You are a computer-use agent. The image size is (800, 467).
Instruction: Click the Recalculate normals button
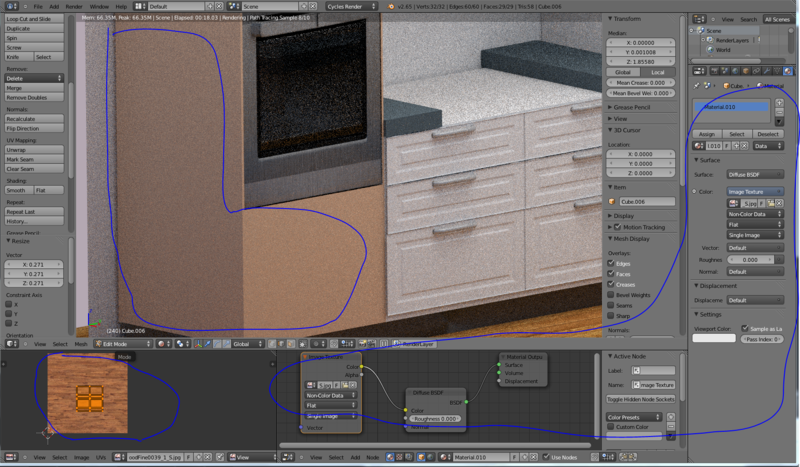pos(34,119)
